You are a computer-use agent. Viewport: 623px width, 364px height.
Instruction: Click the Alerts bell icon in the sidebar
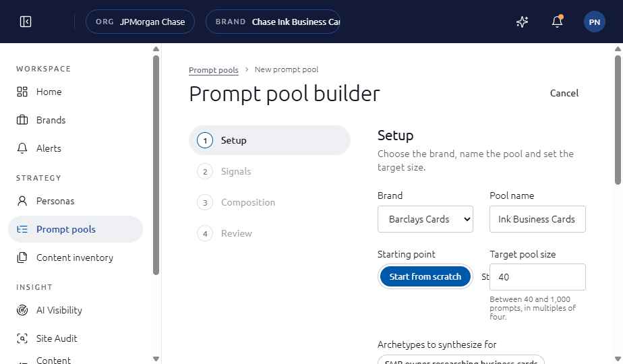pyautogui.click(x=22, y=148)
